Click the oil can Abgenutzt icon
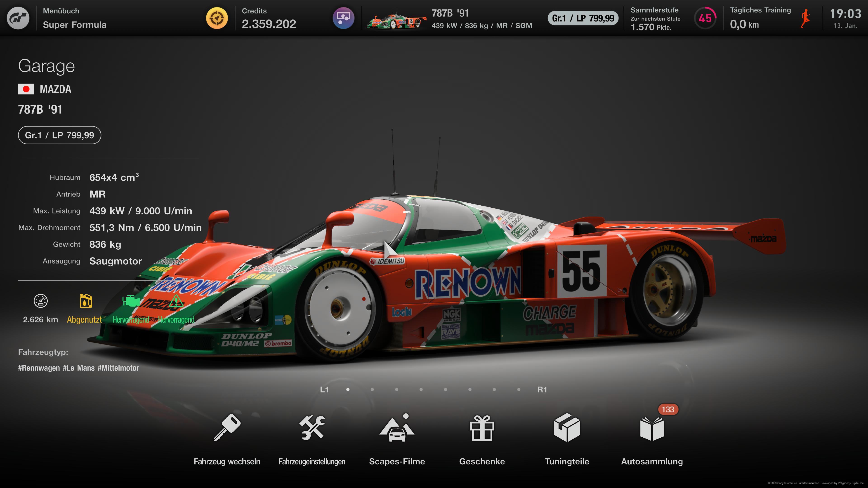Viewport: 868px width, 488px height. pos(86,301)
